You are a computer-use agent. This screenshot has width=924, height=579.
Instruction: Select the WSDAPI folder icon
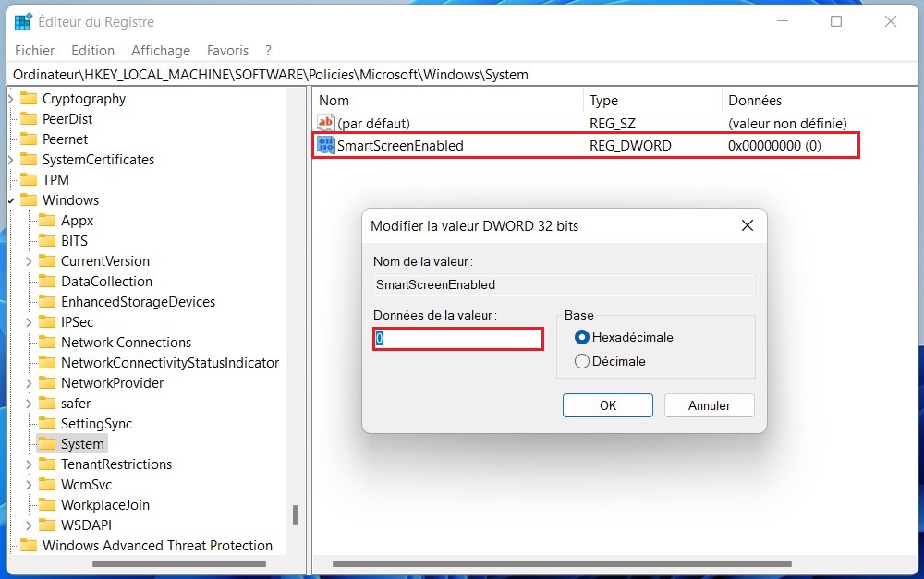[47, 525]
